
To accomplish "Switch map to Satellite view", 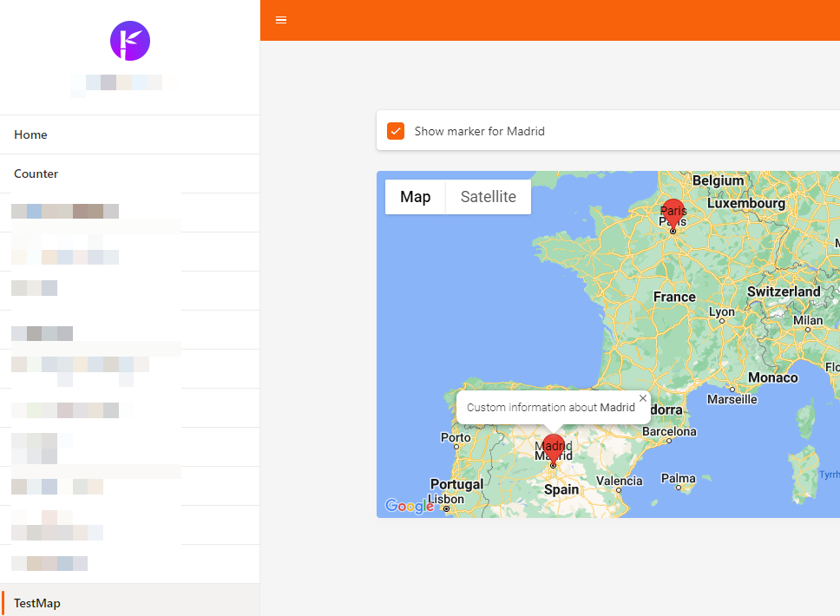I will pyautogui.click(x=488, y=197).
